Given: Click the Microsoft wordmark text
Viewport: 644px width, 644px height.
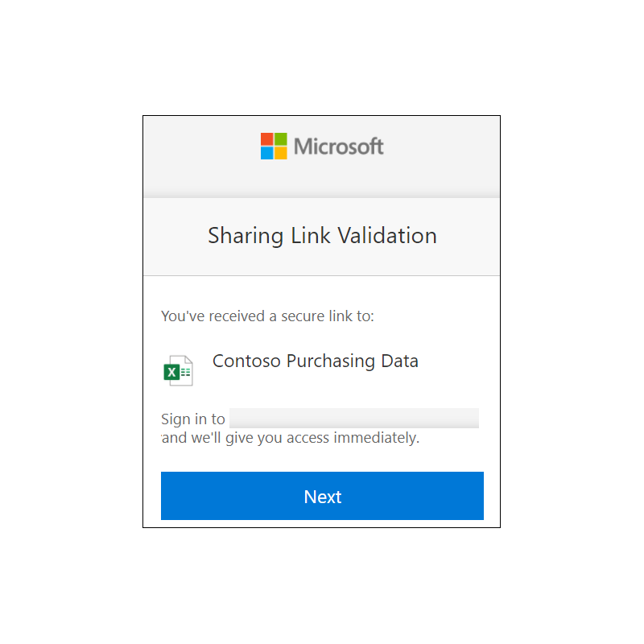Looking at the screenshot, I should coord(339,147).
